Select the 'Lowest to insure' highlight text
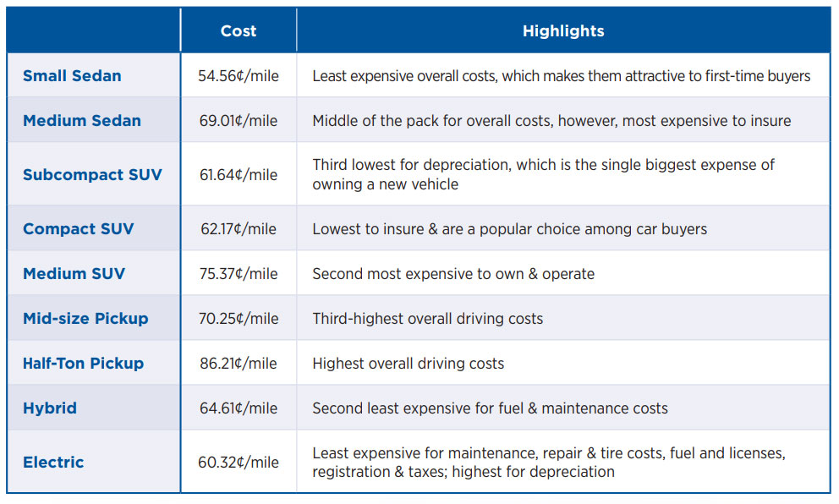Image resolution: width=839 pixels, height=504 pixels. [x=509, y=229]
